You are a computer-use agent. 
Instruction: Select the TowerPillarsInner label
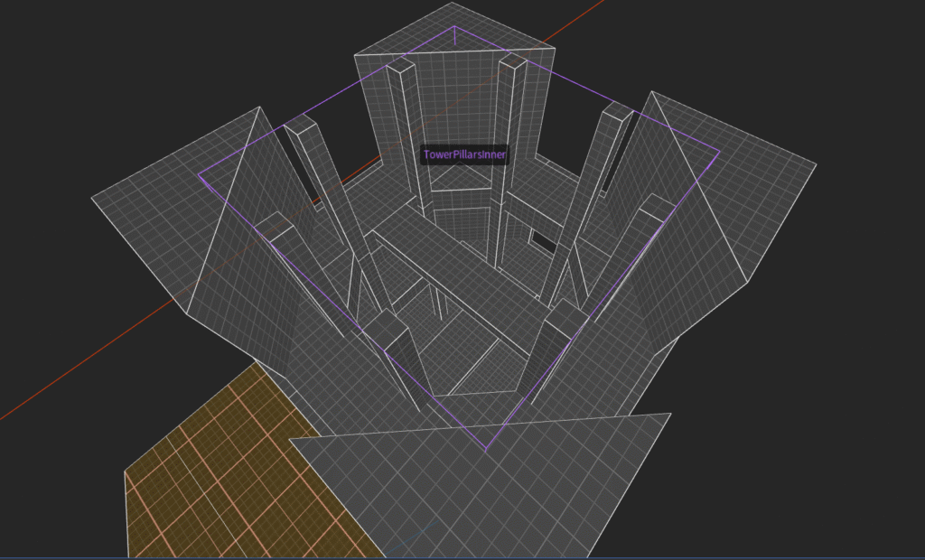click(464, 154)
